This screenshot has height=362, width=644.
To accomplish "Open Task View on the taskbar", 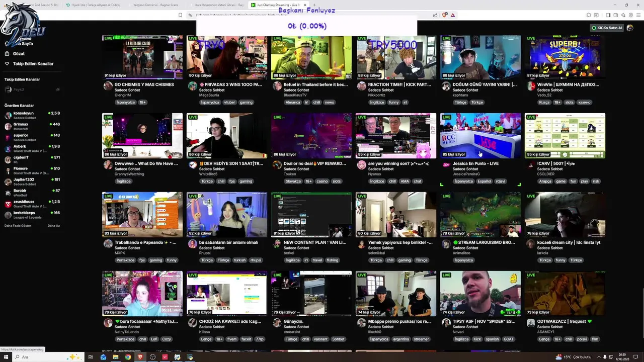I will pos(91,357).
